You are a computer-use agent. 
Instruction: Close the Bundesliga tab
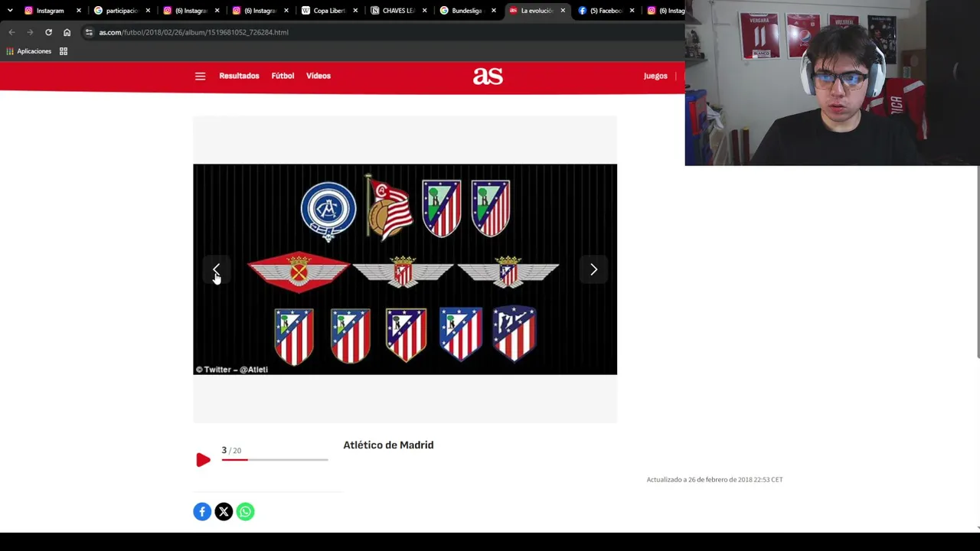click(493, 11)
